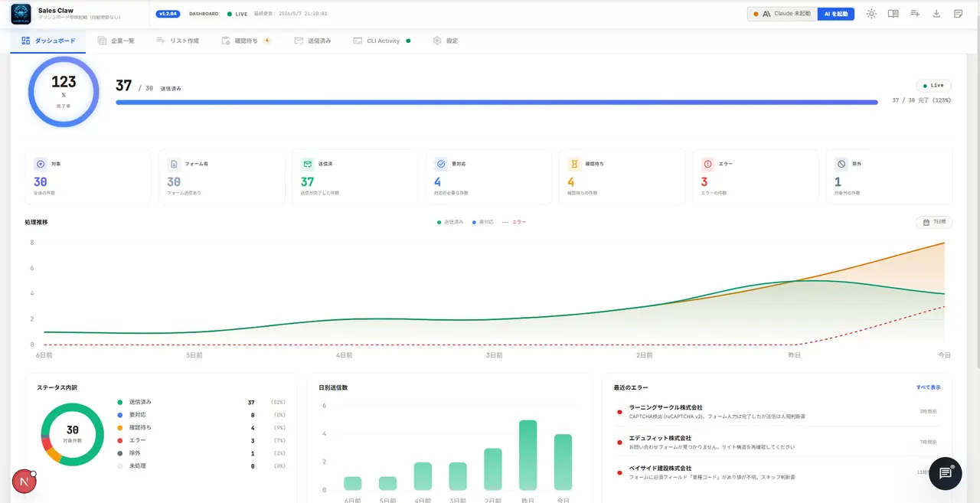The image size is (980, 503).
Task: Click the Live status pill near progress bar
Action: (933, 86)
